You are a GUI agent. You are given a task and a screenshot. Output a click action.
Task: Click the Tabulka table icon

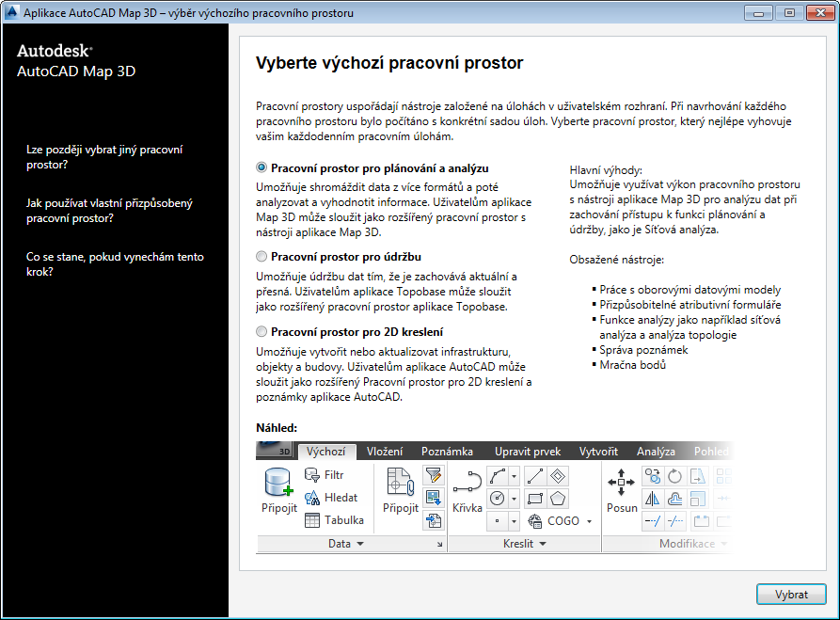(x=311, y=520)
